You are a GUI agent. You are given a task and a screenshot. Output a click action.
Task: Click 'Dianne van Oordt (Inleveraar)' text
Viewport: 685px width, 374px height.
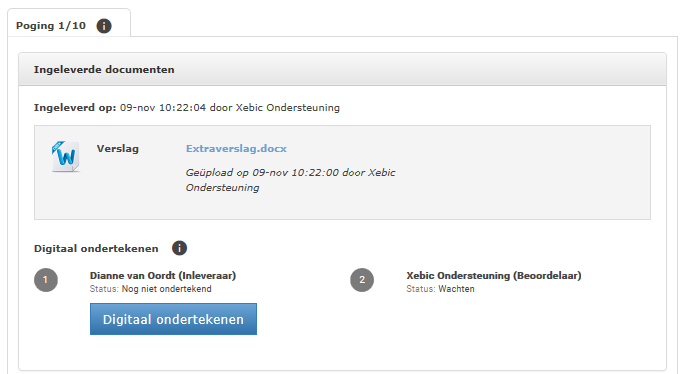point(163,276)
